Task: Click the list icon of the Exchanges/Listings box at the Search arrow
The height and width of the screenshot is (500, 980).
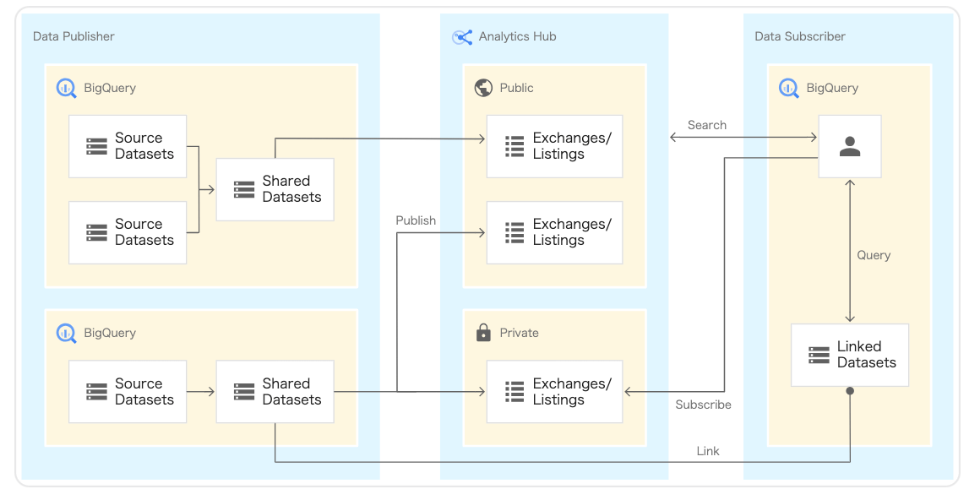Action: click(514, 146)
